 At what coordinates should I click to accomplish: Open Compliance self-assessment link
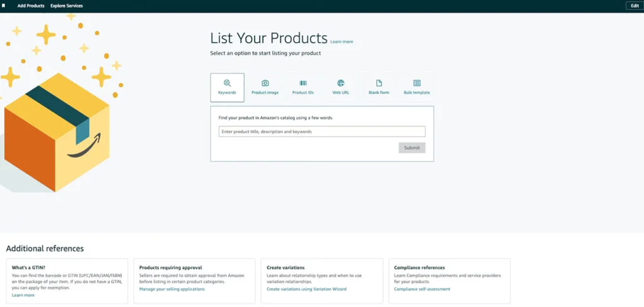(422, 289)
